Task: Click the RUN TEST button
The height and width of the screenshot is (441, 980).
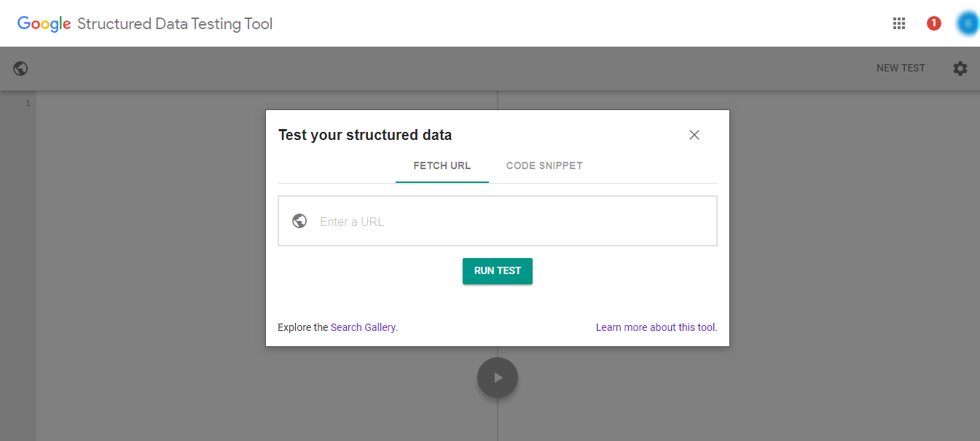Action: [x=497, y=270]
